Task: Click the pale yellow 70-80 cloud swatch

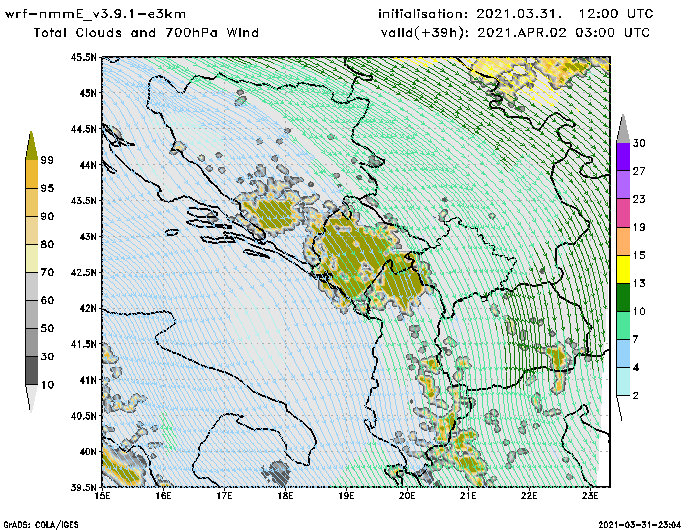Action: click(31, 258)
